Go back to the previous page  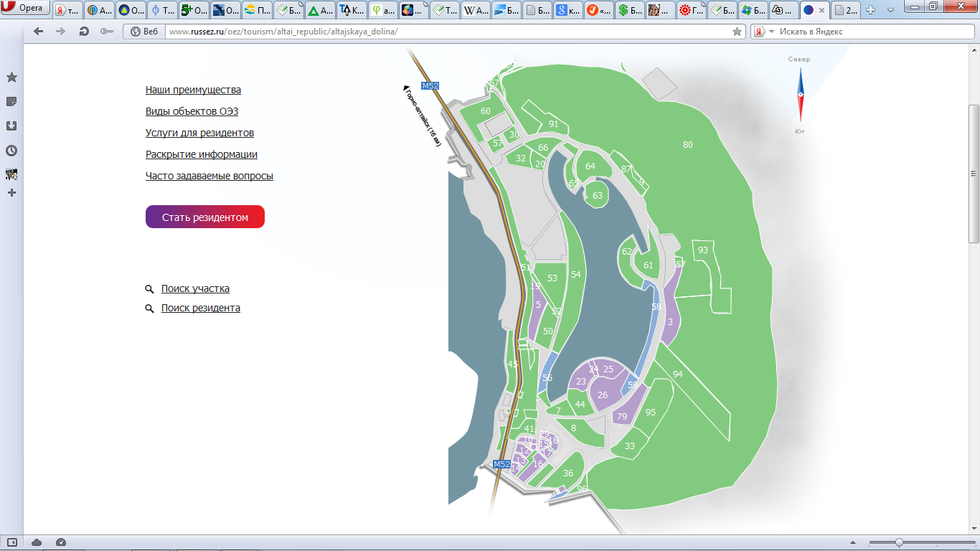click(x=39, y=32)
